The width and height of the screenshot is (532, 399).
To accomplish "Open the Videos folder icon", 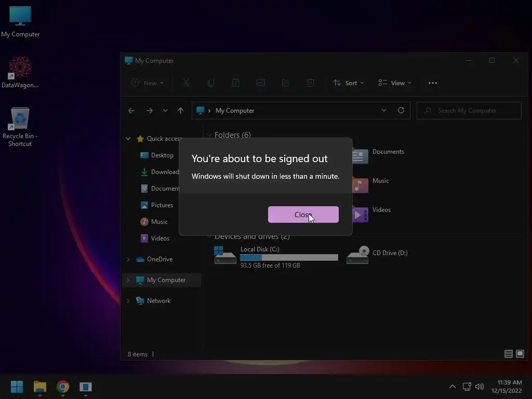I will click(360, 215).
